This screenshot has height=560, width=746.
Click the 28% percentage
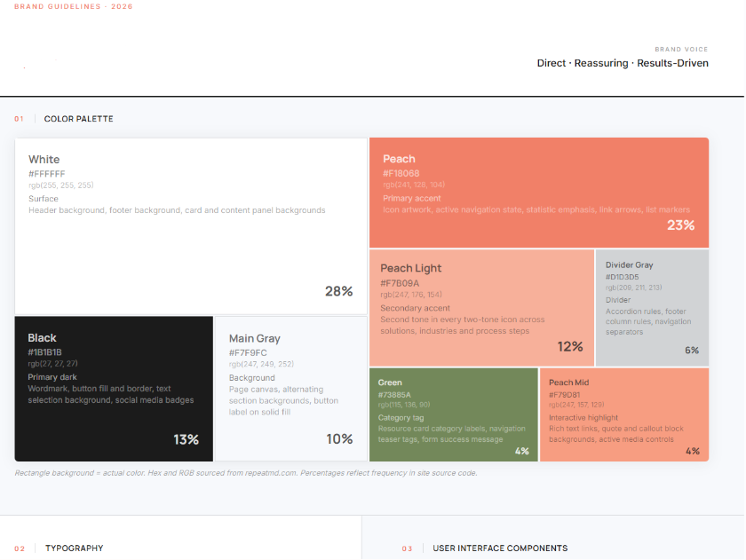point(338,291)
